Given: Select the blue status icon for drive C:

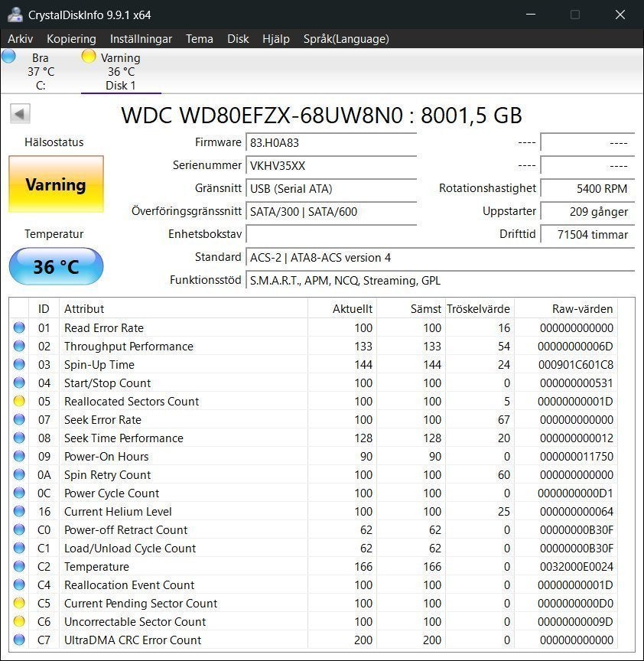Looking at the screenshot, I should coord(8,56).
